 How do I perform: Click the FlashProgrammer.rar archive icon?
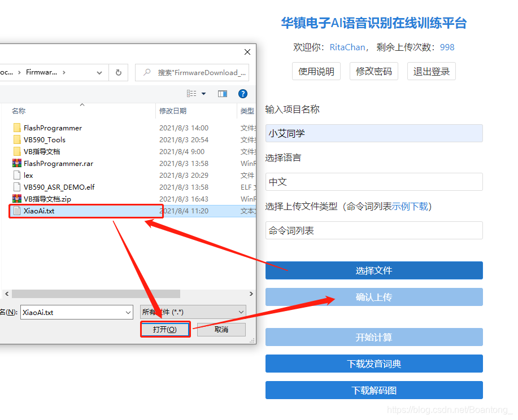(17, 163)
